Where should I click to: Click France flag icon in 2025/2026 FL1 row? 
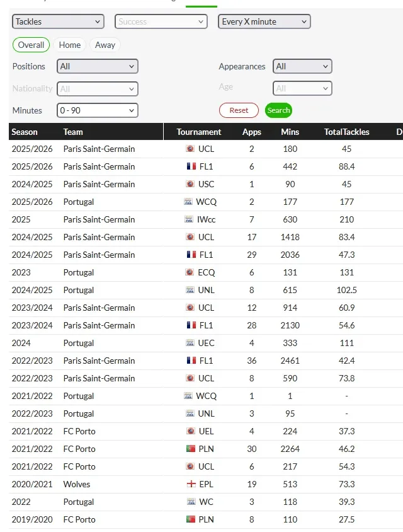click(x=190, y=167)
